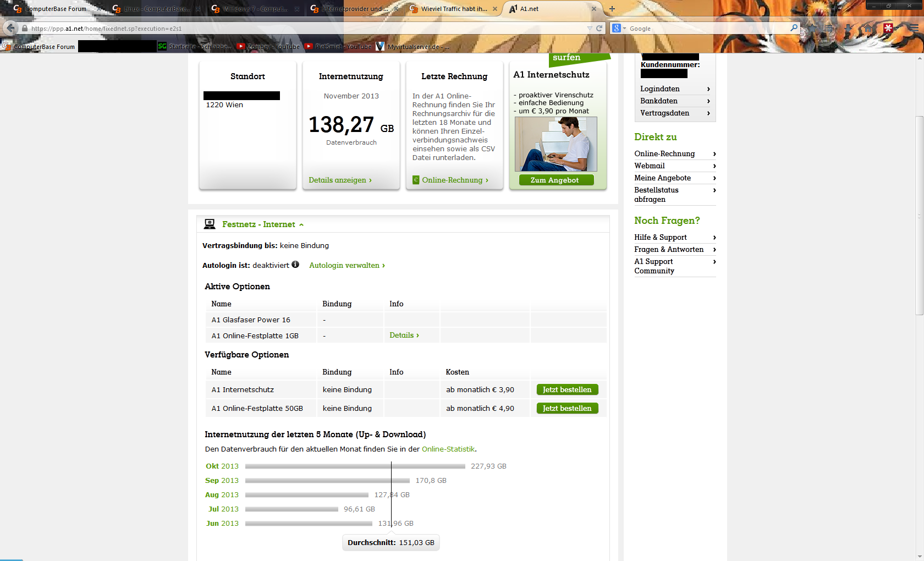Viewport: 924px width, 561px height.
Task: Click the Okt 2013 usage bar
Action: (x=355, y=466)
